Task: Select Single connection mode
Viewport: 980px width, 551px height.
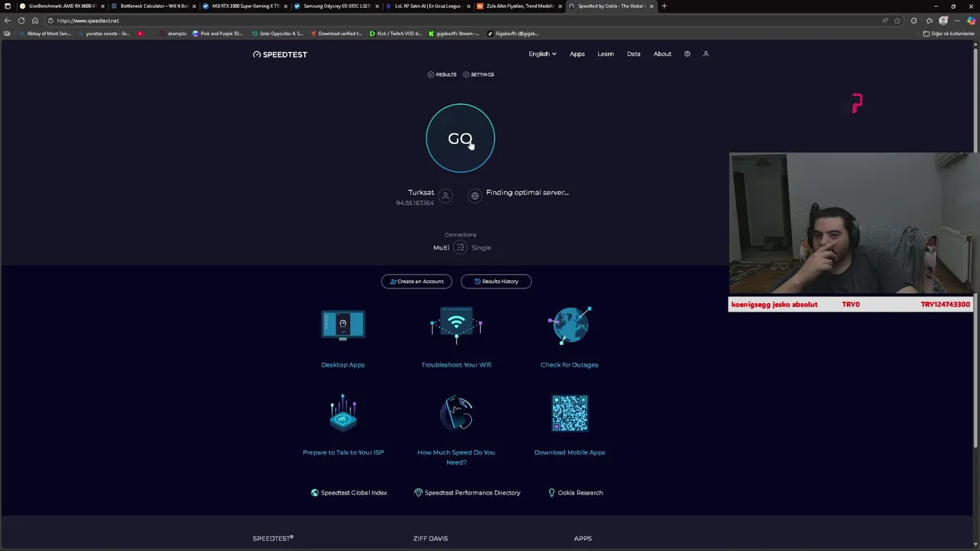Action: coord(482,247)
